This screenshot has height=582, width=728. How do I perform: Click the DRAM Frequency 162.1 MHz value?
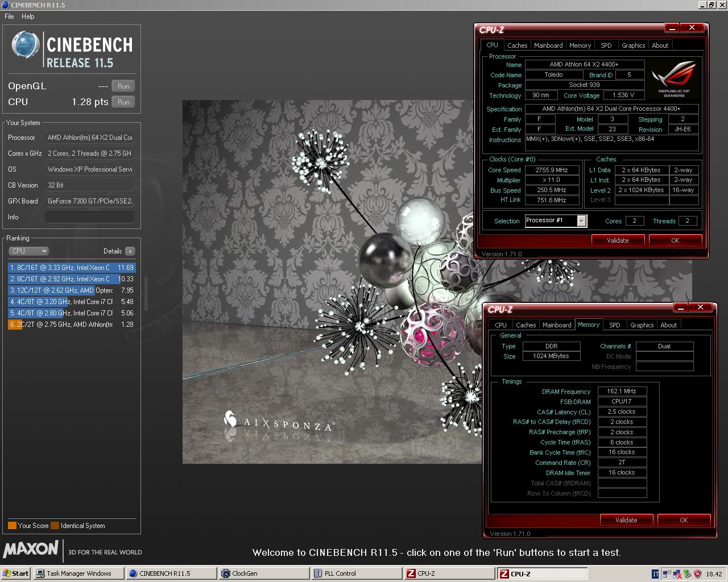pos(622,391)
